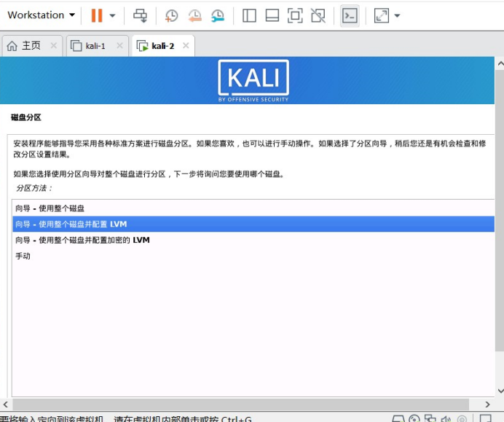Close the kali-1 tab
The width and height of the screenshot is (504, 422).
[119, 46]
